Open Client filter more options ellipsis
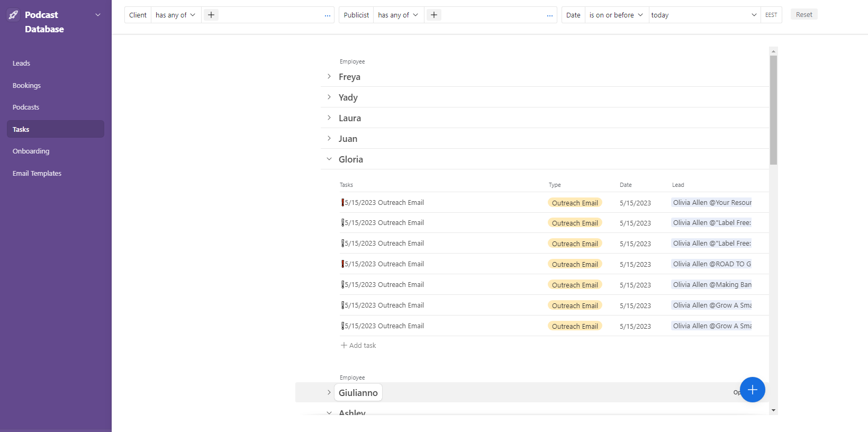Image resolution: width=868 pixels, height=432 pixels. point(328,15)
